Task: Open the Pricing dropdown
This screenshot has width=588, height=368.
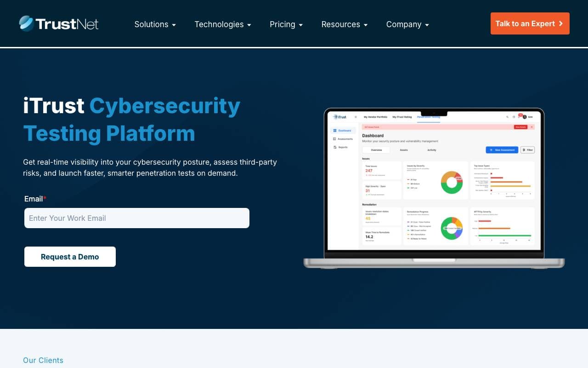Action: (286, 24)
